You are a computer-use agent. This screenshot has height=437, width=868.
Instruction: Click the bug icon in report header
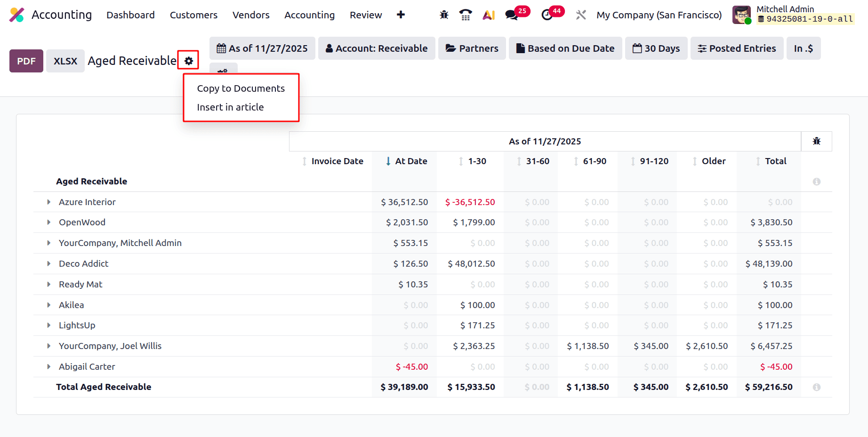tap(817, 141)
